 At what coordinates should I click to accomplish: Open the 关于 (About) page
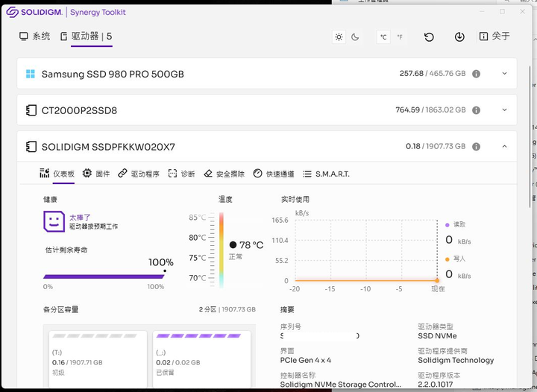pos(494,37)
